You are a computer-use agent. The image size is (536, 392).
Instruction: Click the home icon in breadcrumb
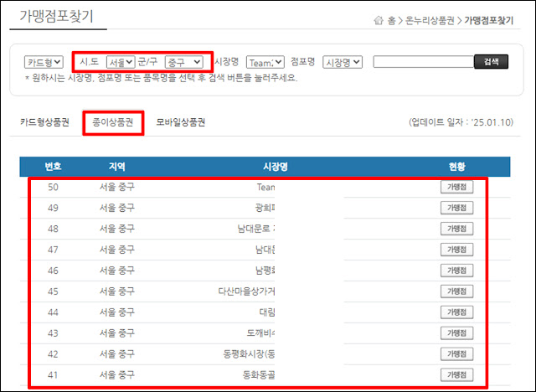(x=378, y=20)
